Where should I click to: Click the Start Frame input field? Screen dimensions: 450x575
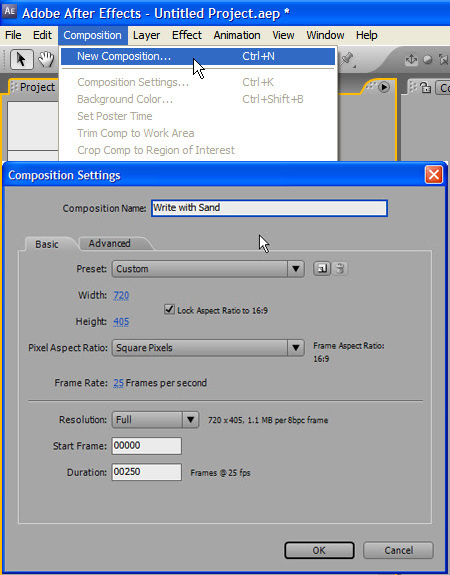pyautogui.click(x=146, y=446)
